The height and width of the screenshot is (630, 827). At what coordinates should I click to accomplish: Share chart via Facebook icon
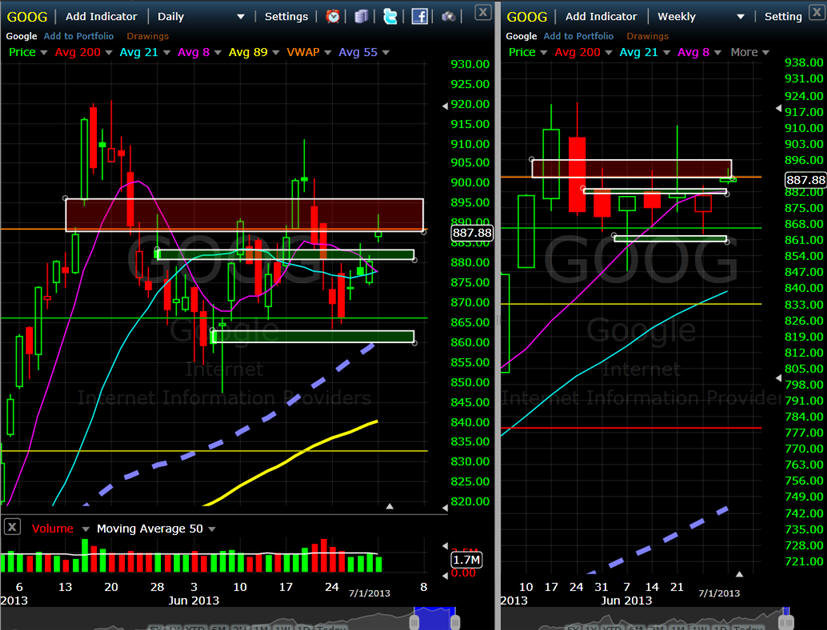[x=419, y=16]
